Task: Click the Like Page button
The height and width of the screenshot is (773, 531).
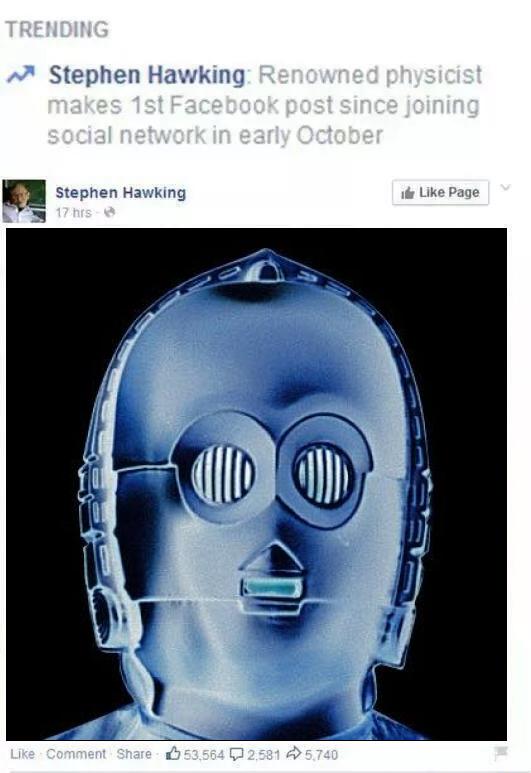Action: point(440,192)
